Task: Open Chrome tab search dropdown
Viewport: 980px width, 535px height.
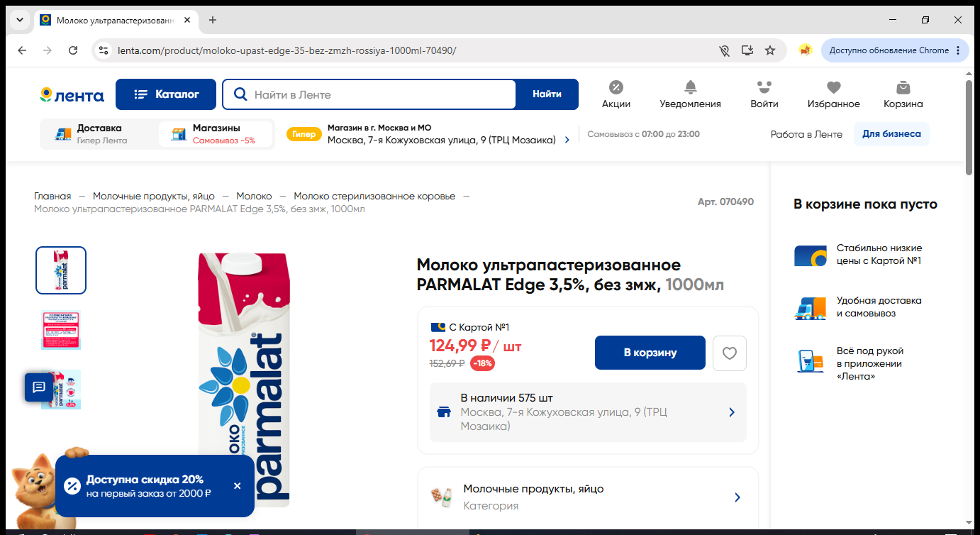Action: pyautogui.click(x=20, y=20)
